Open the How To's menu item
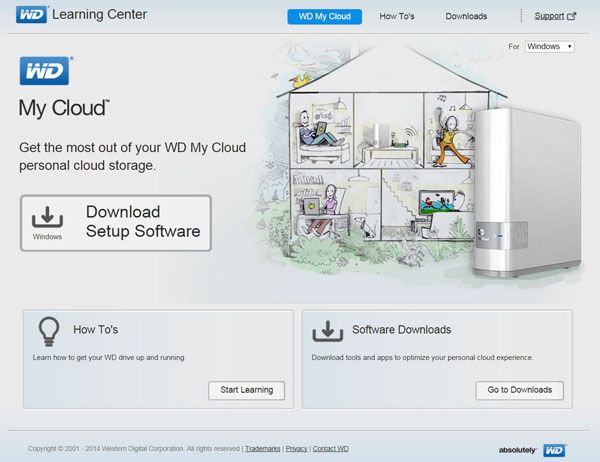This screenshot has width=600, height=462. [x=397, y=16]
